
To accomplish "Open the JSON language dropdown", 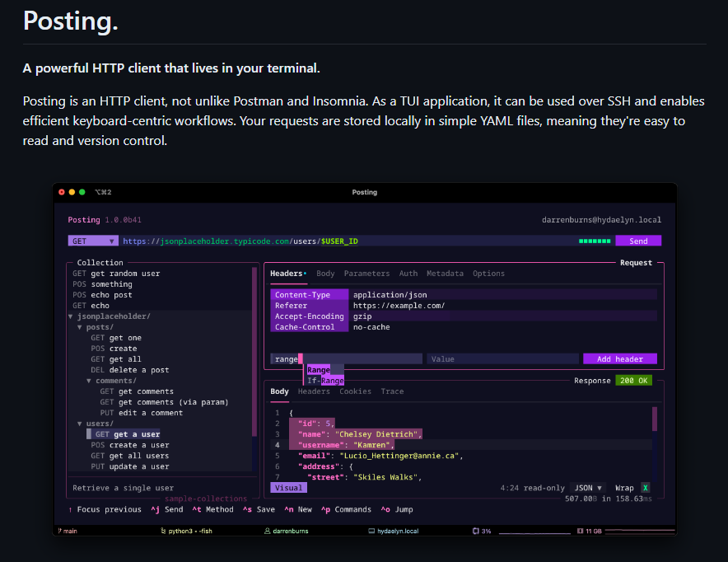I will click(x=588, y=488).
